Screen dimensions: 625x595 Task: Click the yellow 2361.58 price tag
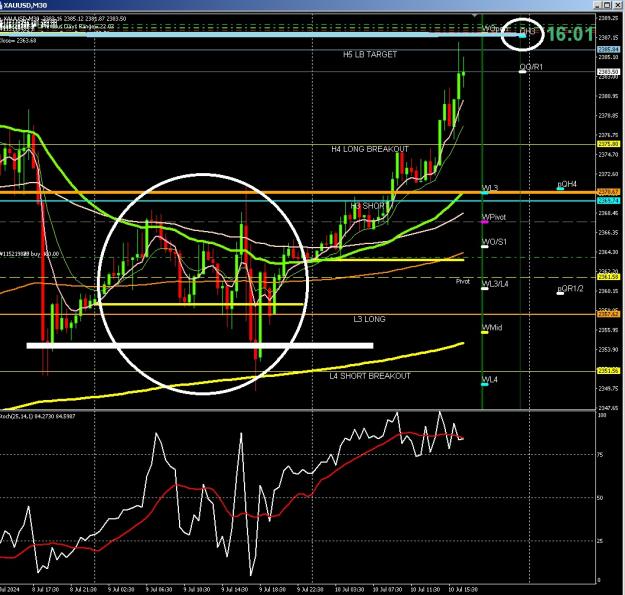(608, 277)
